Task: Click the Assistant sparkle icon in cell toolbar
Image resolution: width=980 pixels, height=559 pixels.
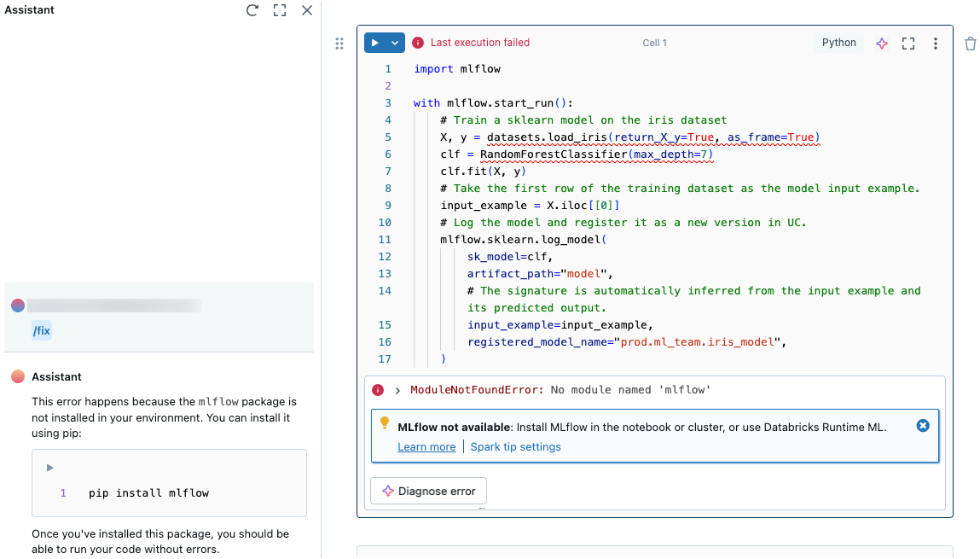Action: (x=882, y=44)
